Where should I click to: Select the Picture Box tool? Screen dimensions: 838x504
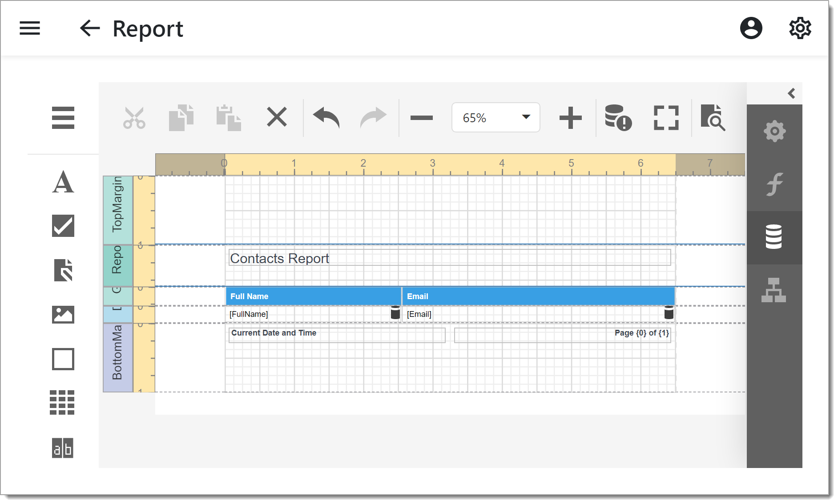[63, 315]
